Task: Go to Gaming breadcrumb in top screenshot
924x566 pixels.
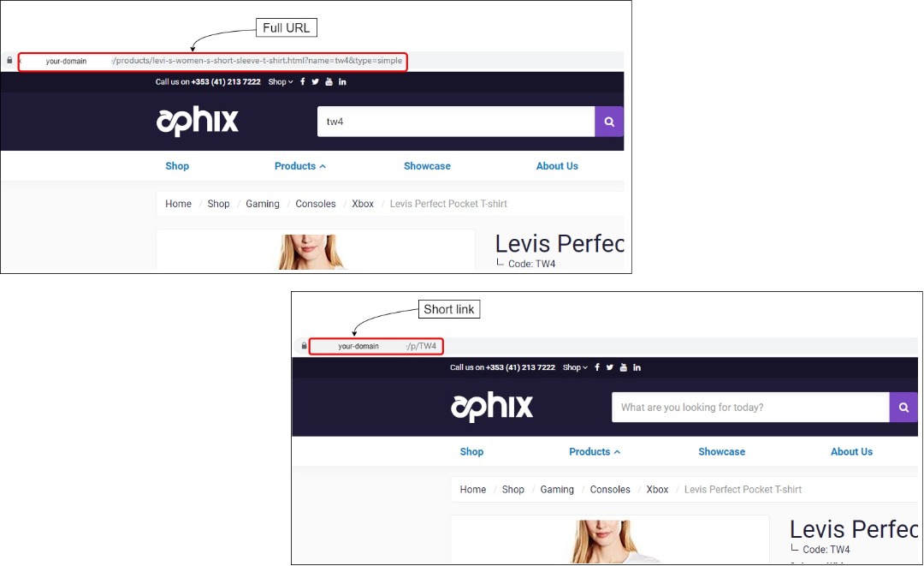Action: click(263, 204)
